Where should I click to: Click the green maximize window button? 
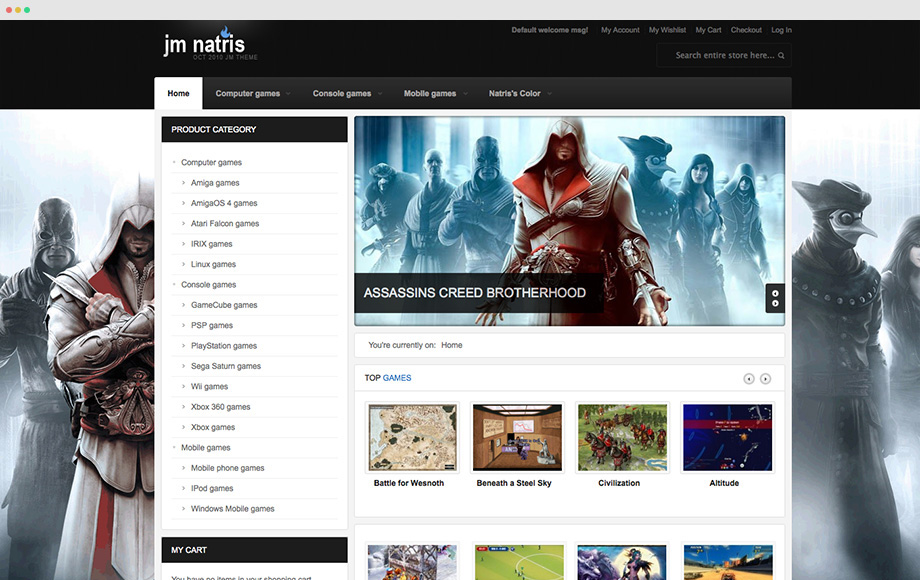[27, 10]
